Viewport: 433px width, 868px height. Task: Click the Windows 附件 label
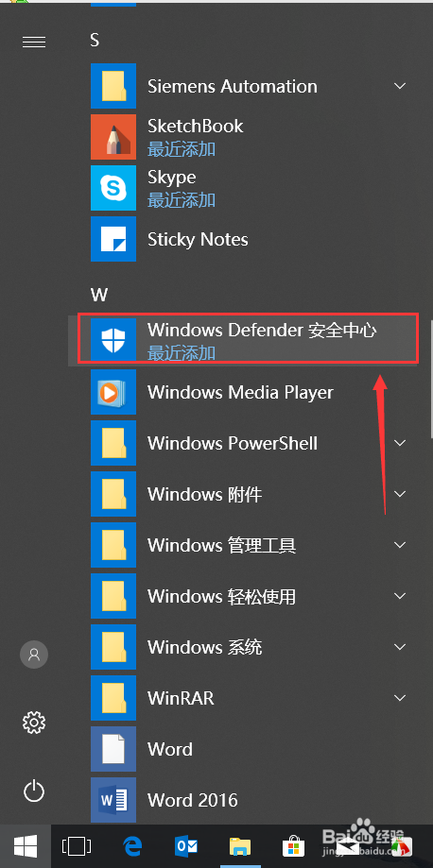point(204,494)
